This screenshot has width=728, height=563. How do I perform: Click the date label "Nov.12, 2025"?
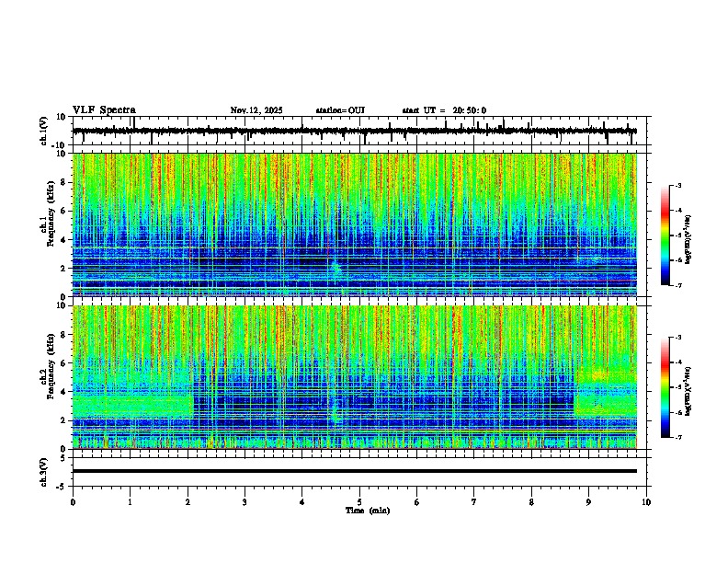pos(256,110)
